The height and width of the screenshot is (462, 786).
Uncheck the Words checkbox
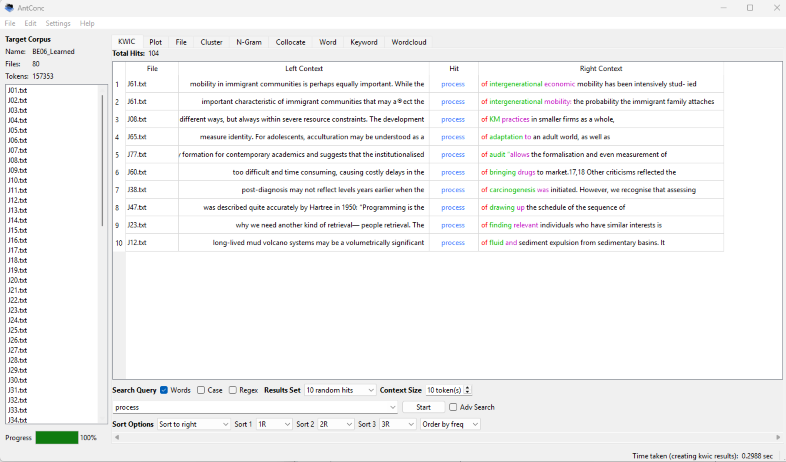(x=165, y=390)
